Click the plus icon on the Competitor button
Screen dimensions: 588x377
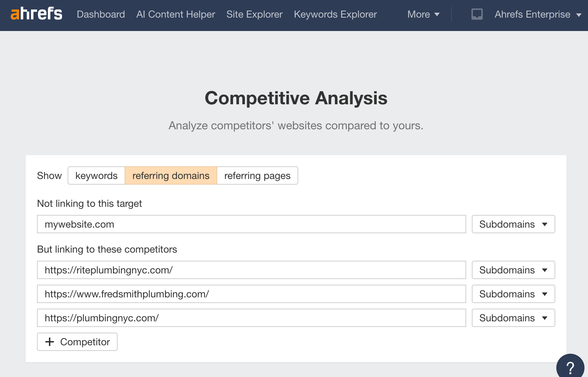[50, 342]
